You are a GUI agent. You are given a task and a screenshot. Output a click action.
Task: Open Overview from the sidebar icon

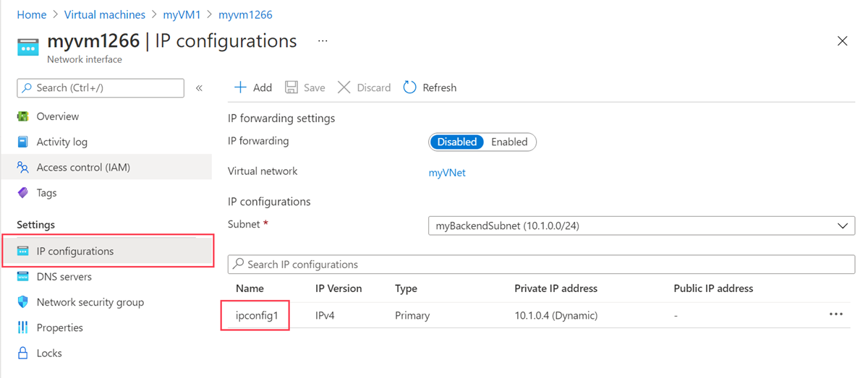[x=23, y=116]
